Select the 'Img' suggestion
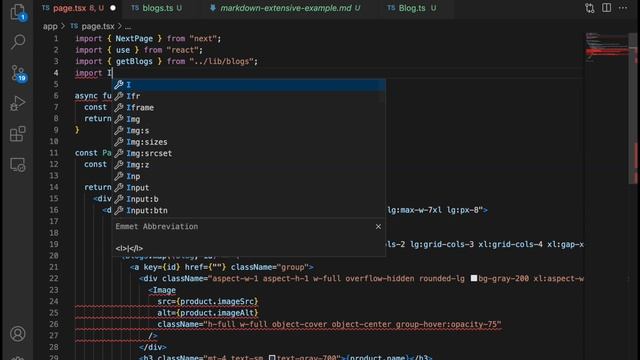 pos(249,119)
